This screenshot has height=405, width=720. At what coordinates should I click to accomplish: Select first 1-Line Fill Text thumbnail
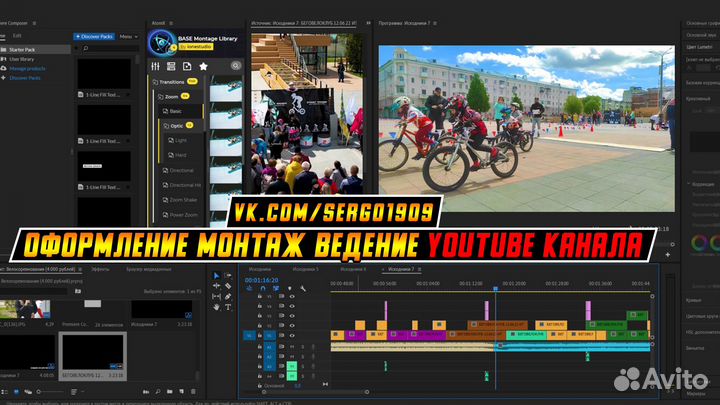[x=104, y=73]
